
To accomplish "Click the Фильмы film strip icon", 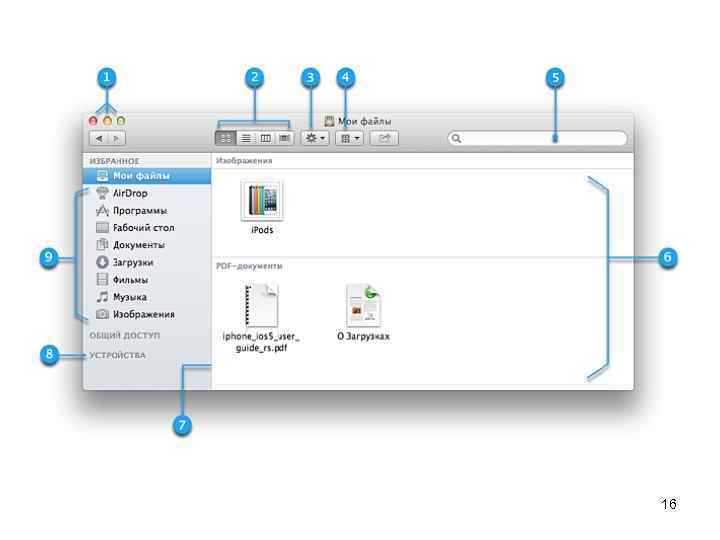I will click(102, 280).
